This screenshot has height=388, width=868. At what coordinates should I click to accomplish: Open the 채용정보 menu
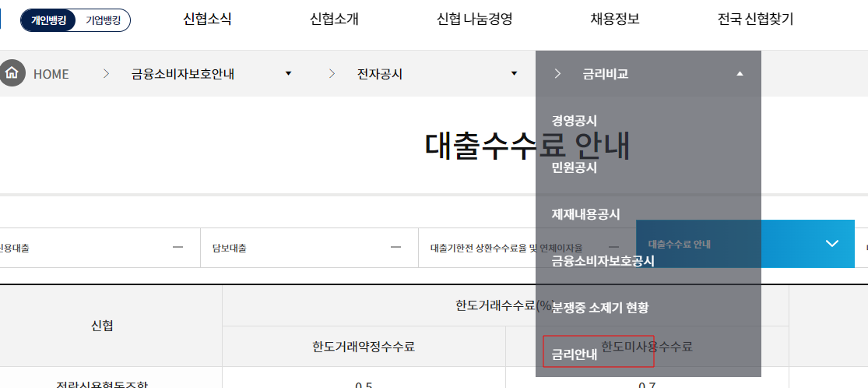615,19
